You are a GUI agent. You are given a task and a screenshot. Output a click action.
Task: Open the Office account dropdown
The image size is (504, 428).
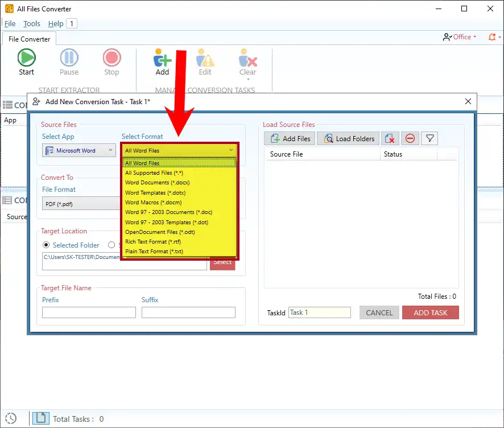[x=460, y=37]
